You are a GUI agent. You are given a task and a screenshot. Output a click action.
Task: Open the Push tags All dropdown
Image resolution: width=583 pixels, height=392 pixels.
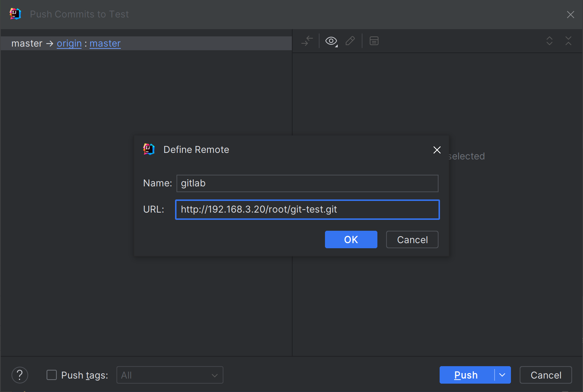click(x=170, y=375)
